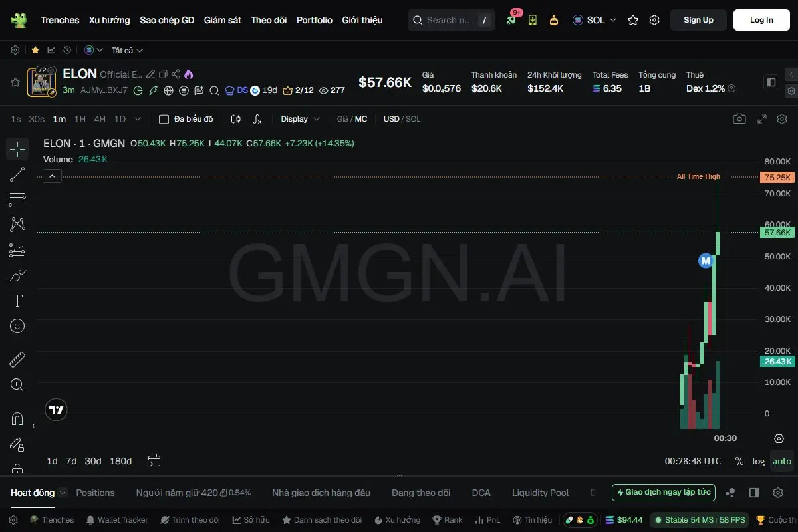Click the token search field

(452, 20)
